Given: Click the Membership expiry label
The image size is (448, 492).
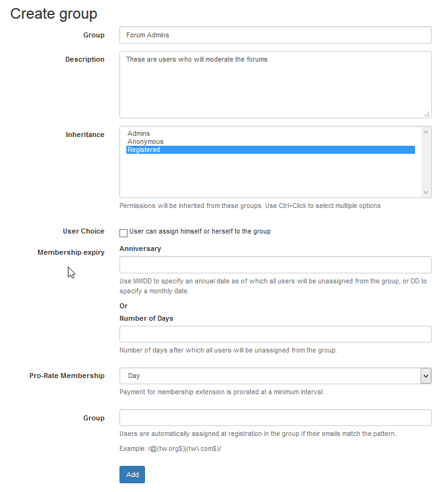Looking at the screenshot, I should pos(71,252).
